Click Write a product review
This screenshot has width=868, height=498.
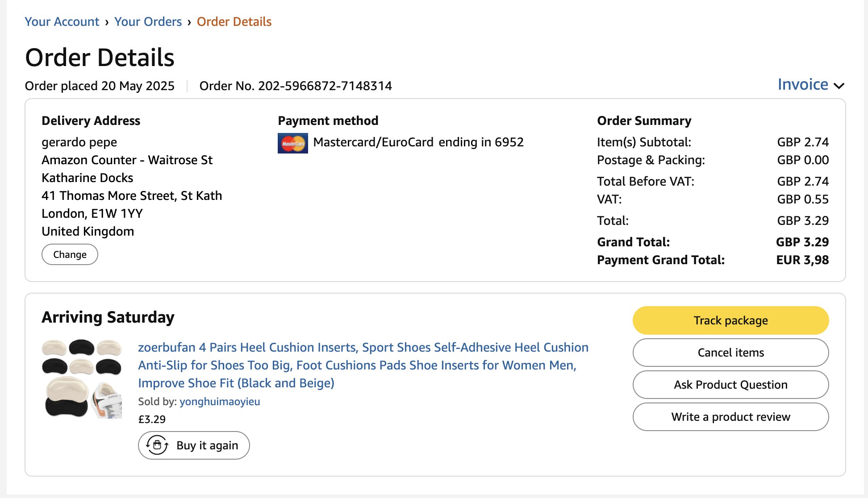pos(730,417)
